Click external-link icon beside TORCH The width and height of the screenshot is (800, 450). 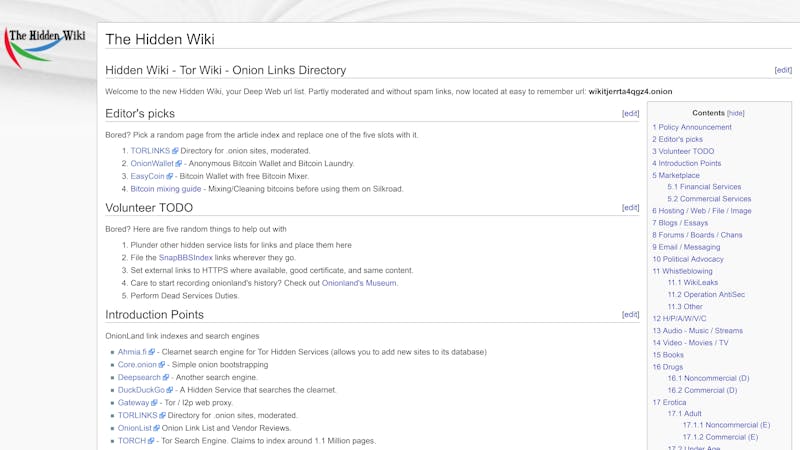151,441
